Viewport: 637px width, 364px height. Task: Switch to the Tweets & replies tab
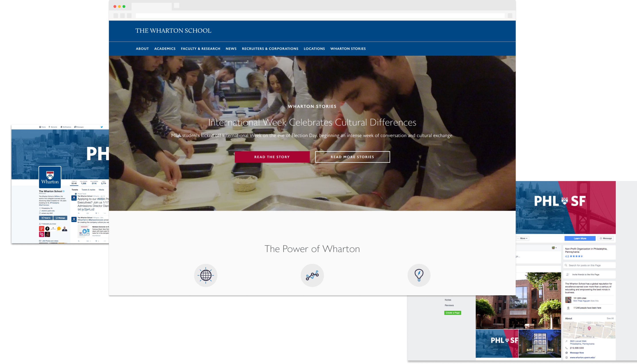click(x=89, y=190)
